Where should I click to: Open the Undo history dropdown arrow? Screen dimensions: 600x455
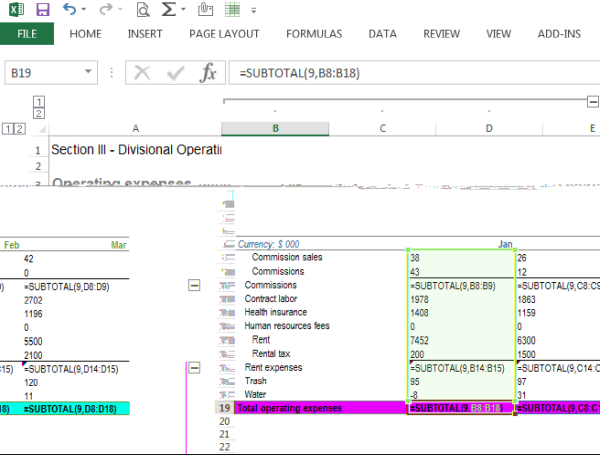point(84,11)
